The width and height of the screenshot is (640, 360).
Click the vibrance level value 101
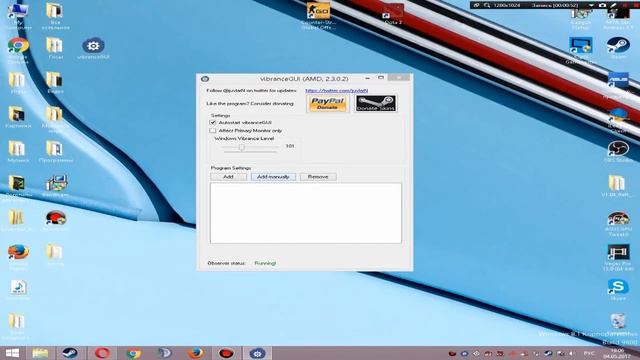(x=290, y=146)
